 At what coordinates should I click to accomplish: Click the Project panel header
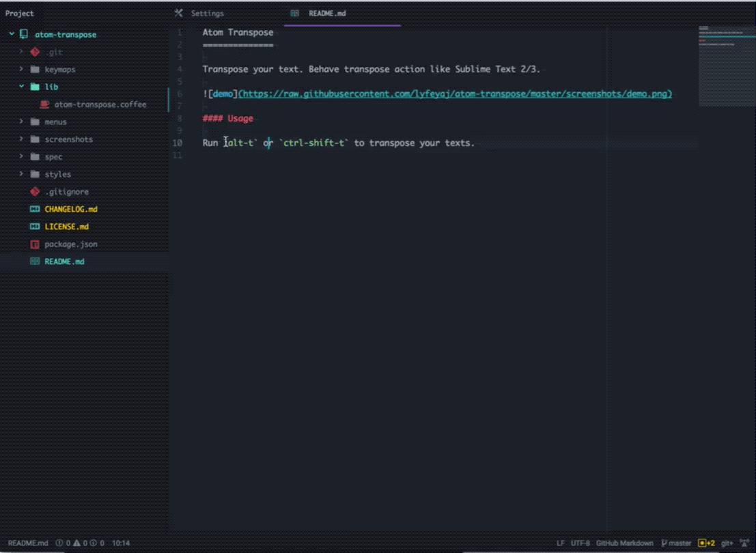pyautogui.click(x=19, y=13)
